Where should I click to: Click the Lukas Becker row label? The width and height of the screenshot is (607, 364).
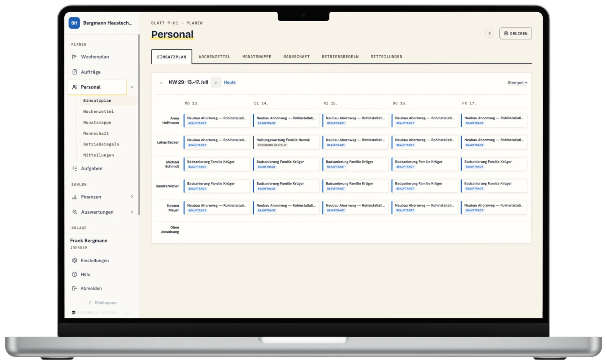[168, 142]
